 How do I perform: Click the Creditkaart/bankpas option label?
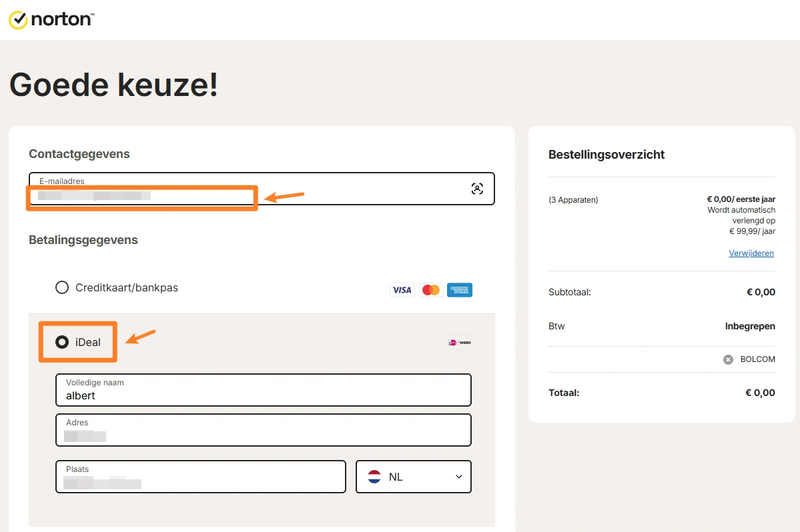(127, 288)
